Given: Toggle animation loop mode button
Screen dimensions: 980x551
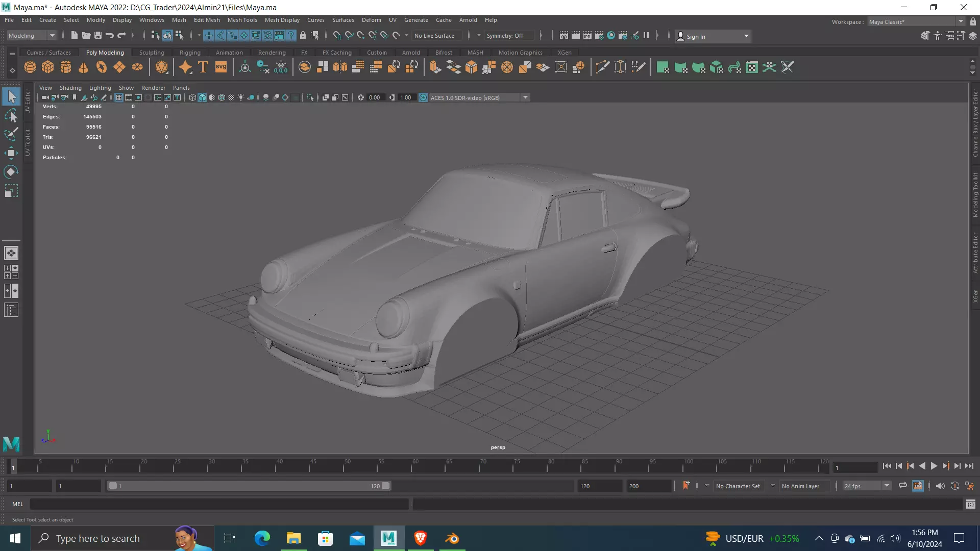Looking at the screenshot, I should tap(903, 486).
